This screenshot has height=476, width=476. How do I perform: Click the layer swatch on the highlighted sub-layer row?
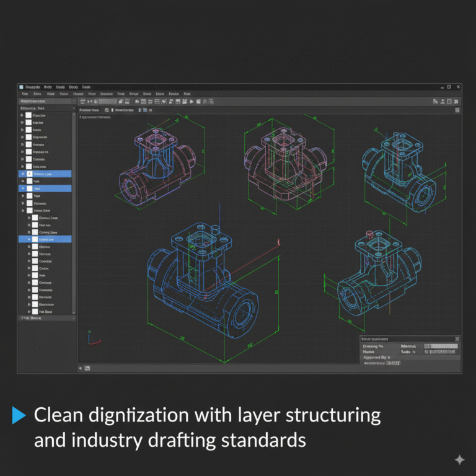pyautogui.click(x=35, y=239)
